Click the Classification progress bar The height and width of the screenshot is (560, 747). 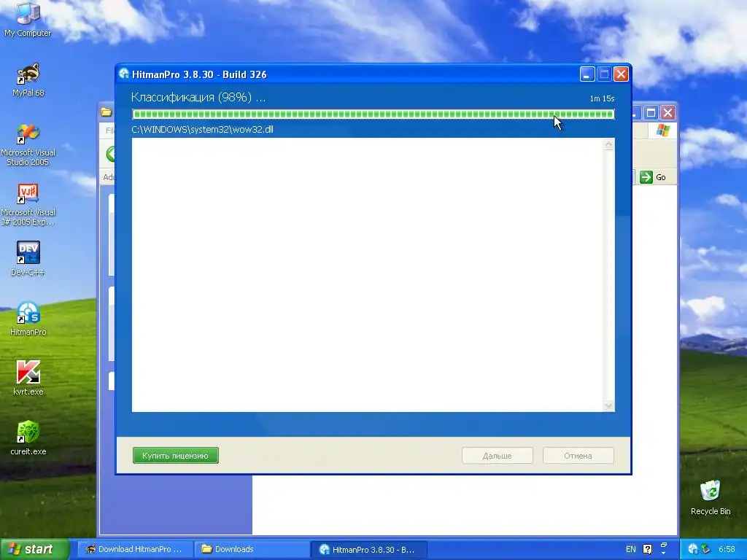373,114
